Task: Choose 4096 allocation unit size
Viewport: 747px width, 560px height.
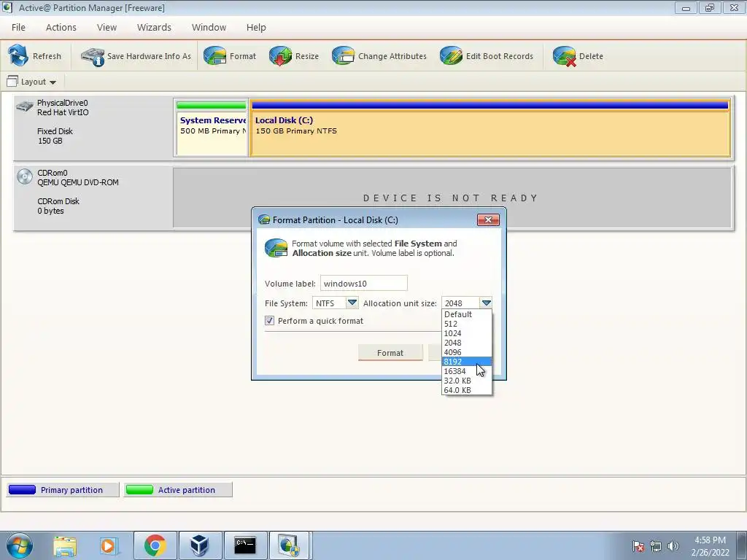Action: click(466, 352)
